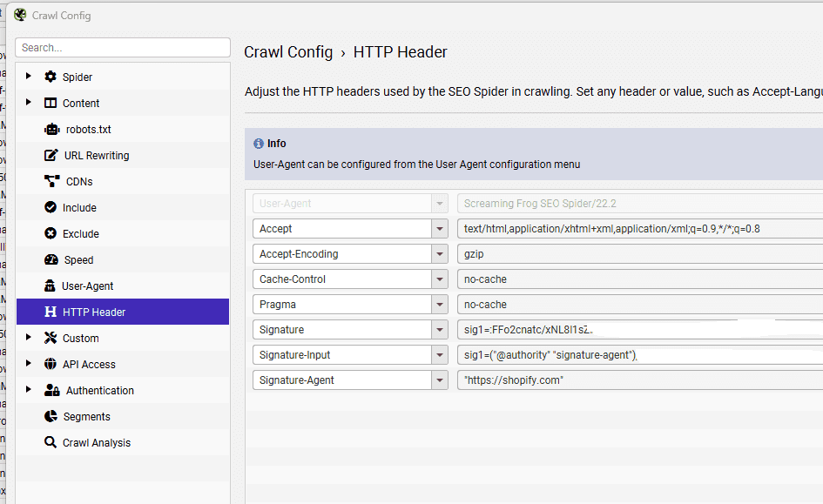Click the Content panel icon
This screenshot has height=504, width=823.
pos(51,103)
